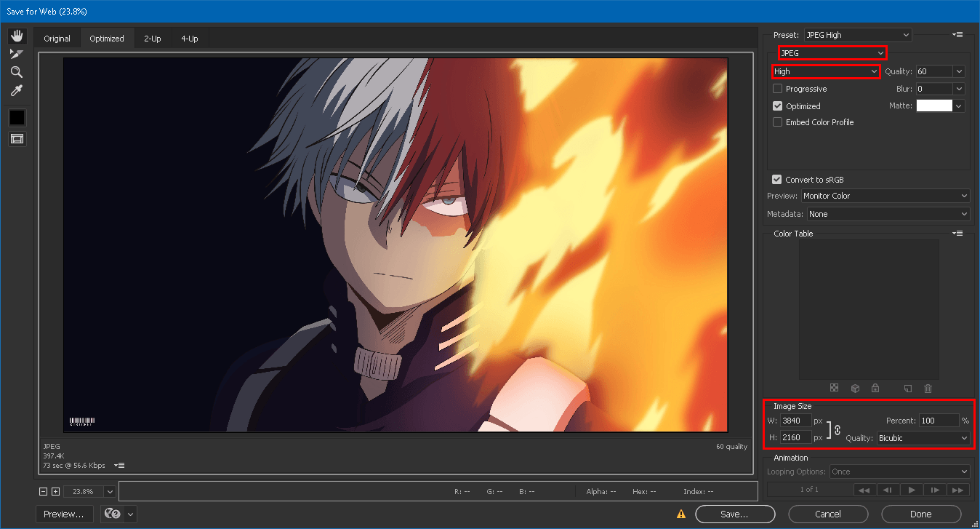Click the Preview... button
Image resolution: width=980 pixels, height=529 pixels.
point(65,514)
